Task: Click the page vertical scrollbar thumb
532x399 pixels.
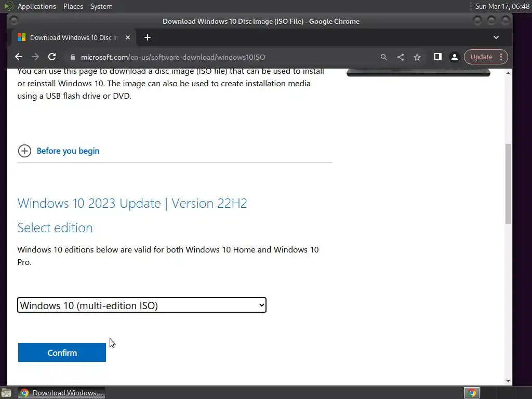Action: click(x=508, y=184)
